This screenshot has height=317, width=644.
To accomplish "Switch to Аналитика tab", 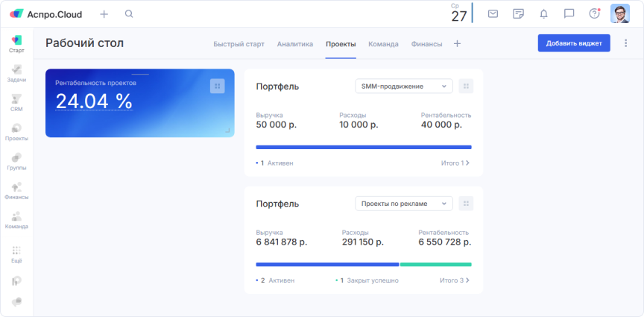I will pyautogui.click(x=295, y=44).
